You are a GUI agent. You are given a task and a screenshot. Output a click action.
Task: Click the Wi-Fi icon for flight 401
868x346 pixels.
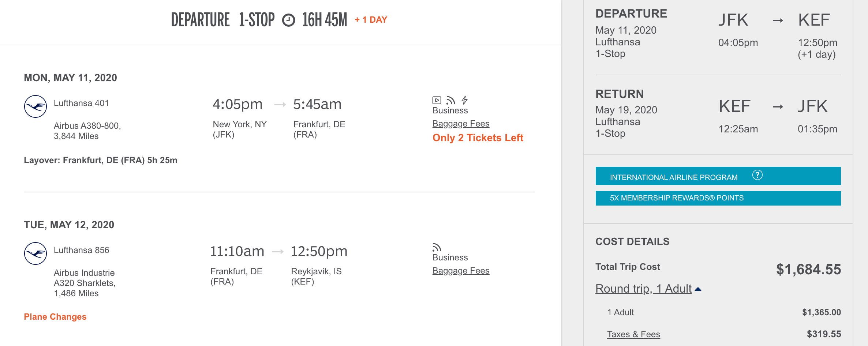(450, 100)
